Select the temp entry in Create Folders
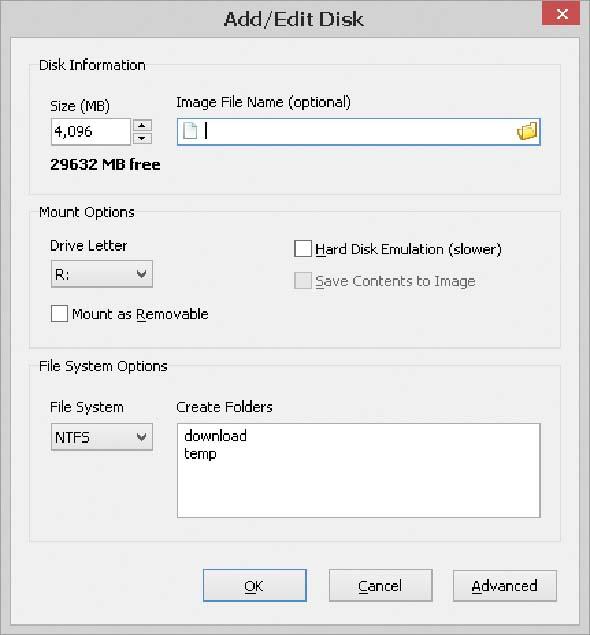 coord(200,454)
